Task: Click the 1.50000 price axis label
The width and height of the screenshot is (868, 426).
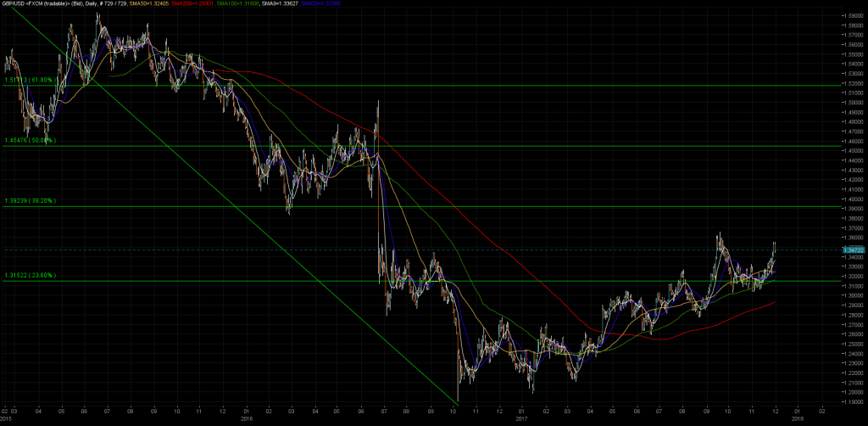Action: (x=853, y=103)
